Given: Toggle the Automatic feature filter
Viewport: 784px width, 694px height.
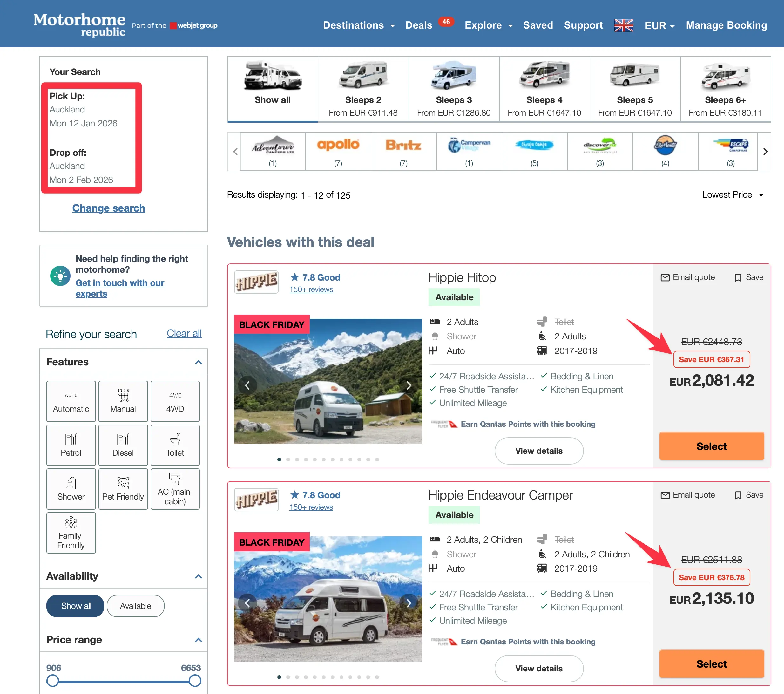Looking at the screenshot, I should [71, 401].
